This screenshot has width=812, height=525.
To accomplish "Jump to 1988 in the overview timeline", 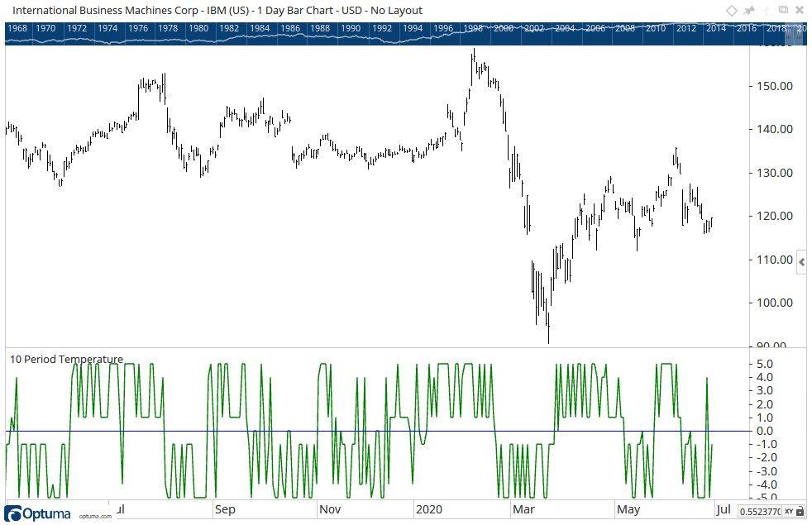I will tap(321, 28).
